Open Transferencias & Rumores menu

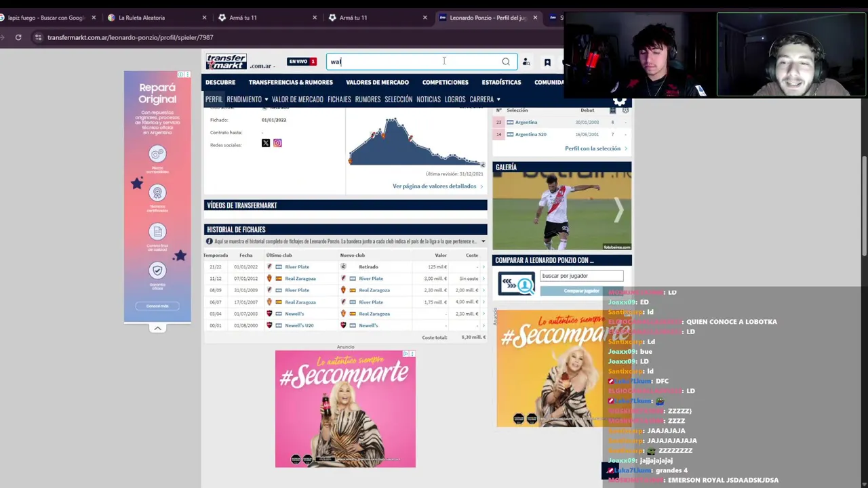[x=291, y=83]
